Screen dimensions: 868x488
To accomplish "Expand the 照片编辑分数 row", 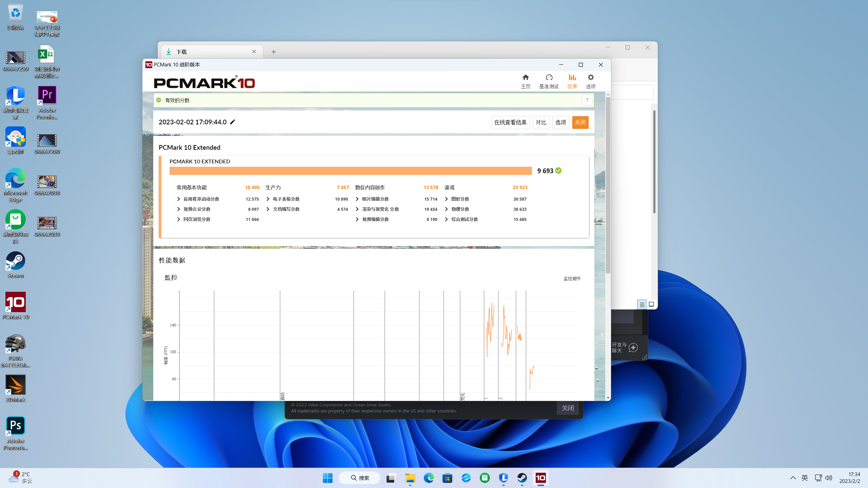I will 357,199.
